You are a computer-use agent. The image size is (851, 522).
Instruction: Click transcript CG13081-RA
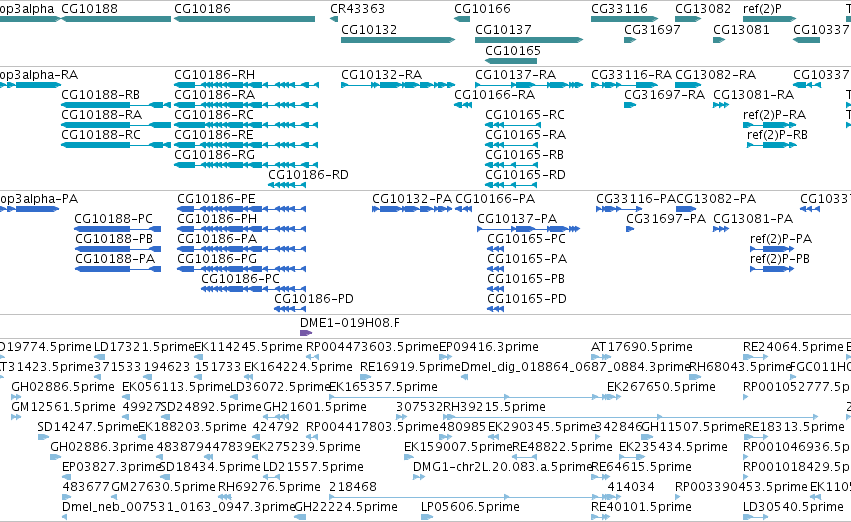(x=753, y=94)
